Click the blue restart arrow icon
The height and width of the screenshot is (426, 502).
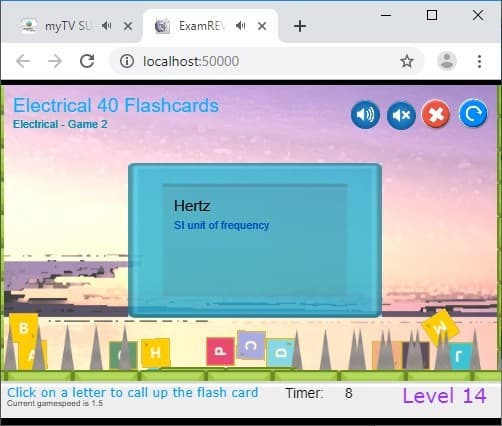click(x=473, y=114)
